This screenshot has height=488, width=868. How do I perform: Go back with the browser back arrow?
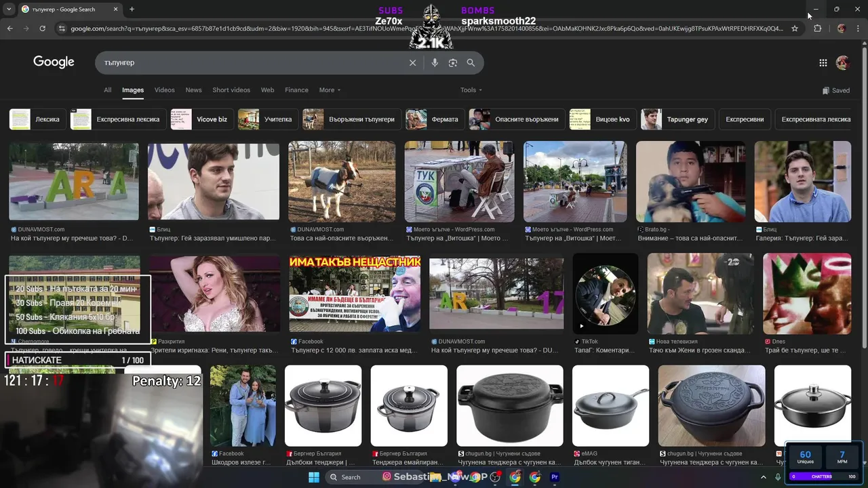[x=9, y=28]
